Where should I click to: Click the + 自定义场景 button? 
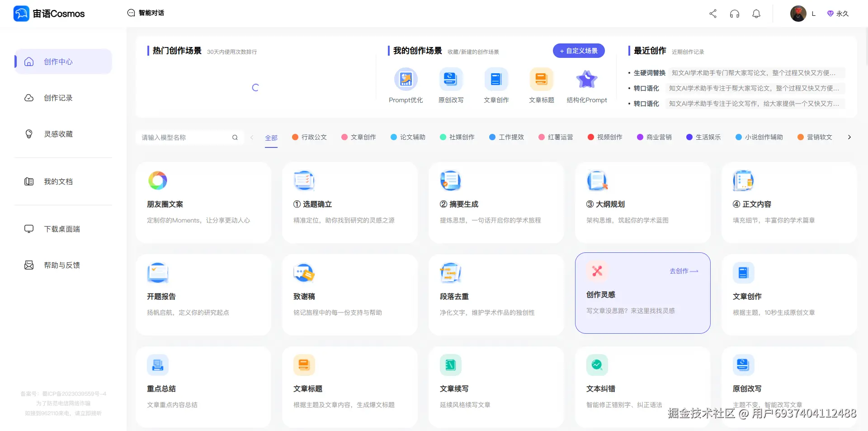tap(579, 51)
